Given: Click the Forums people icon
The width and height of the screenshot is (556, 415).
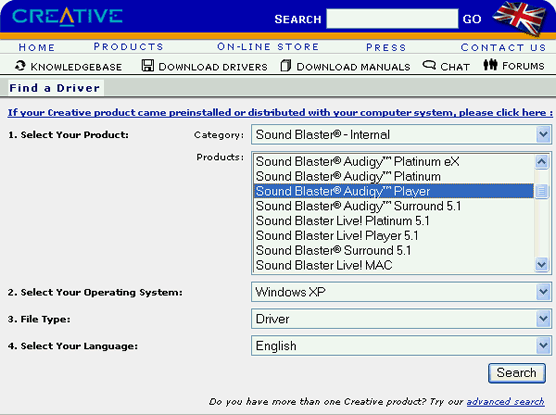Looking at the screenshot, I should point(490,65).
